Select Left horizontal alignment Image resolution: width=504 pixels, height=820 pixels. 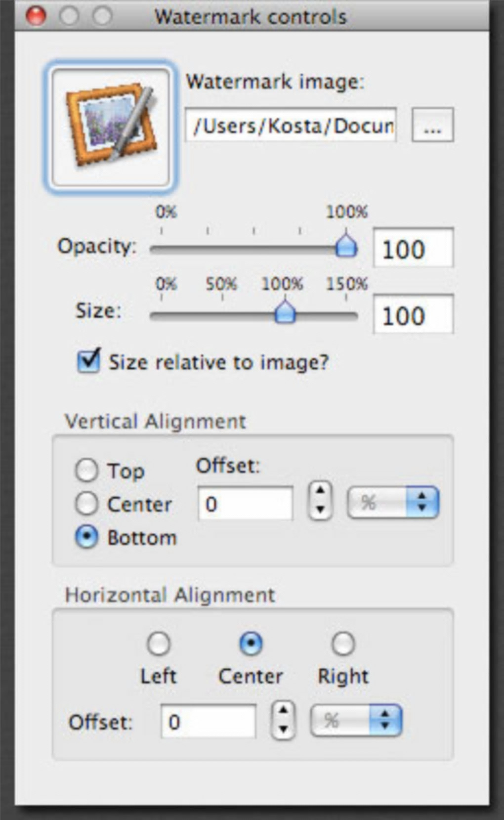[x=158, y=644]
